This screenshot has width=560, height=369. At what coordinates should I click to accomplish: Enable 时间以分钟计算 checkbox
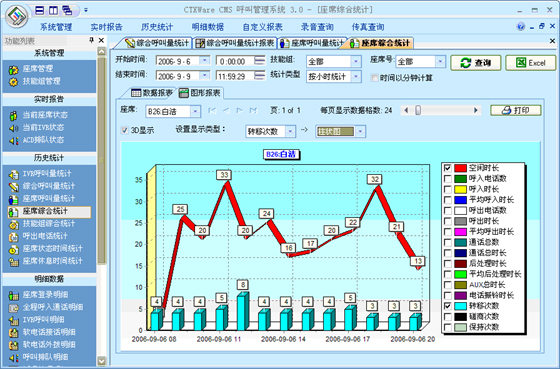[374, 78]
